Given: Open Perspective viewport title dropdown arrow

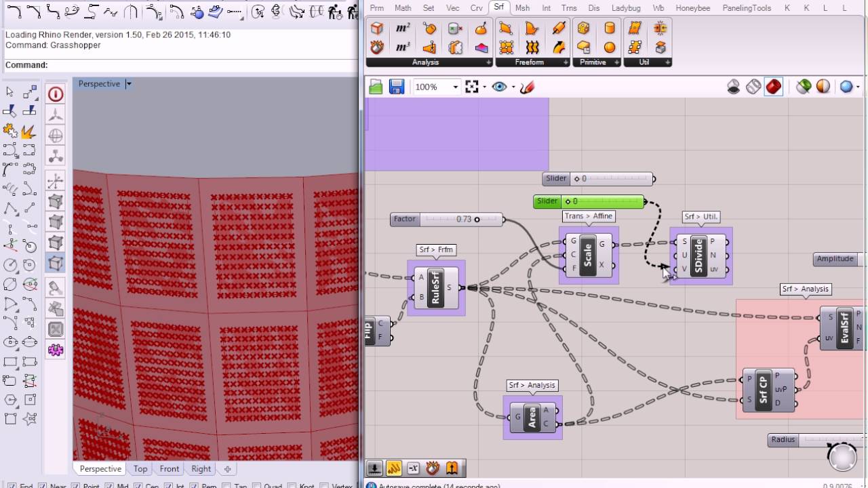Looking at the screenshot, I should click(x=129, y=84).
